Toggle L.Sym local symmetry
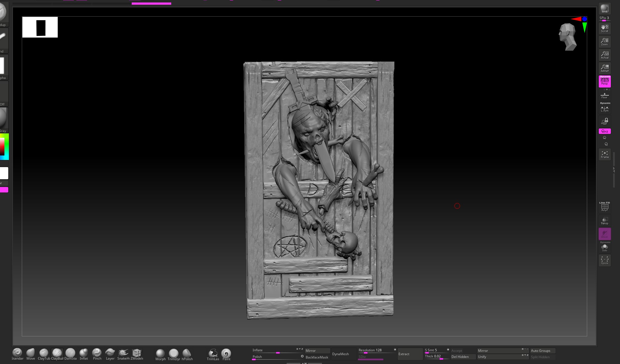The height and width of the screenshot is (364, 620). (x=605, y=109)
